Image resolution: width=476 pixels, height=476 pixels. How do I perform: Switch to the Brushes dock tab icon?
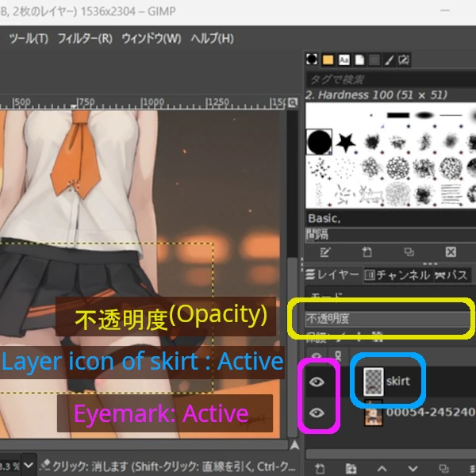(x=312, y=59)
